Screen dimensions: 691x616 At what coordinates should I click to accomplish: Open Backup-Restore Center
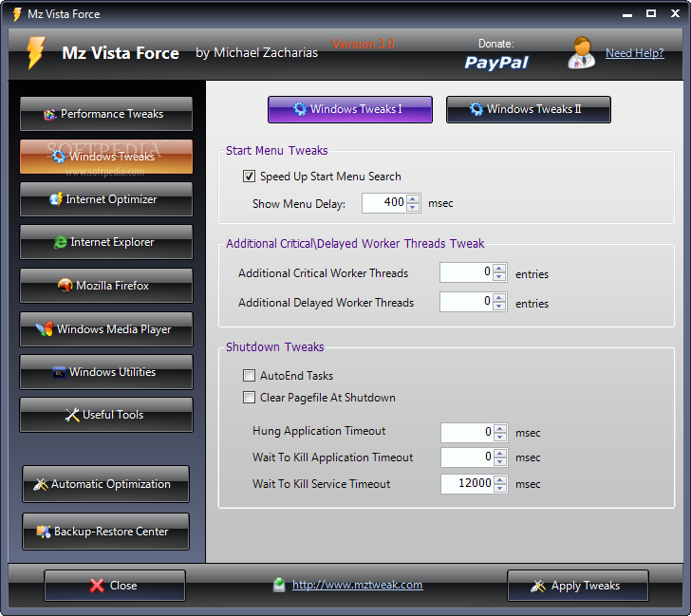[x=105, y=532]
